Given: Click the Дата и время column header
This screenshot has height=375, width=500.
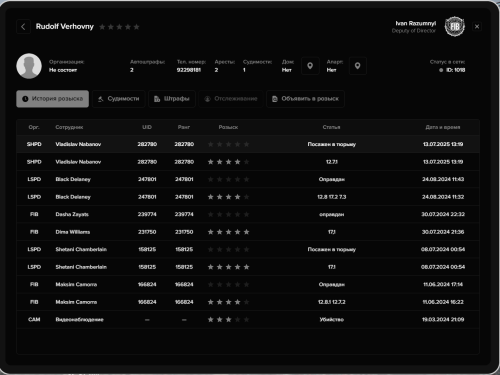Looking at the screenshot, I should (x=443, y=127).
